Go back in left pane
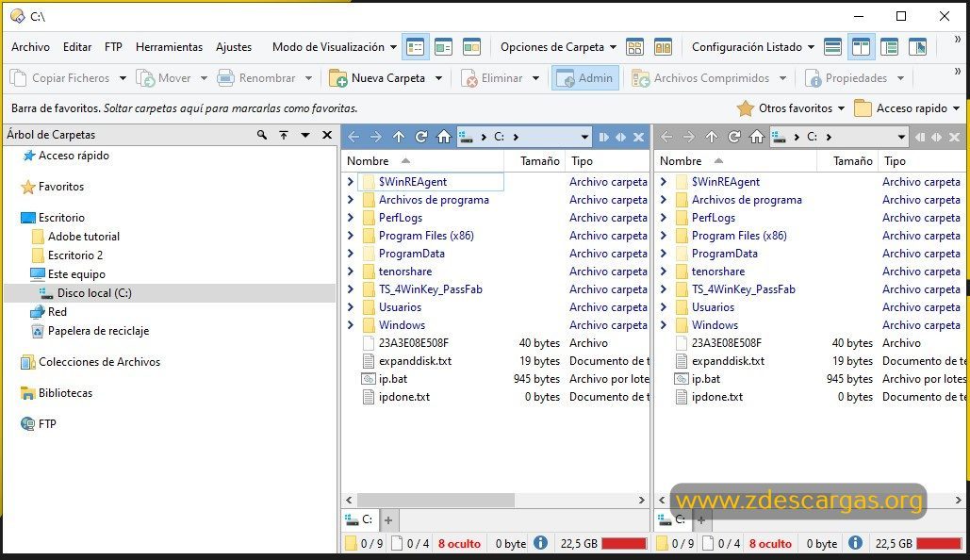This screenshot has height=560, width=970. (353, 137)
